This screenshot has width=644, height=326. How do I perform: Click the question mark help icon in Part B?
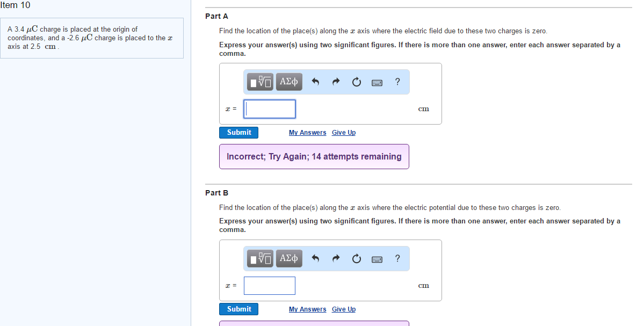[397, 258]
